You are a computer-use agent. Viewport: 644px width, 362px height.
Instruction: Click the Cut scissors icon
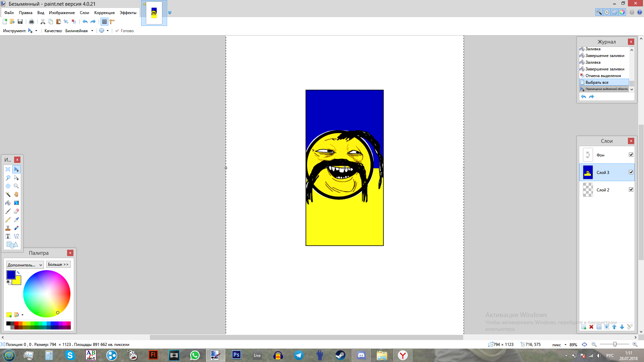(x=43, y=21)
